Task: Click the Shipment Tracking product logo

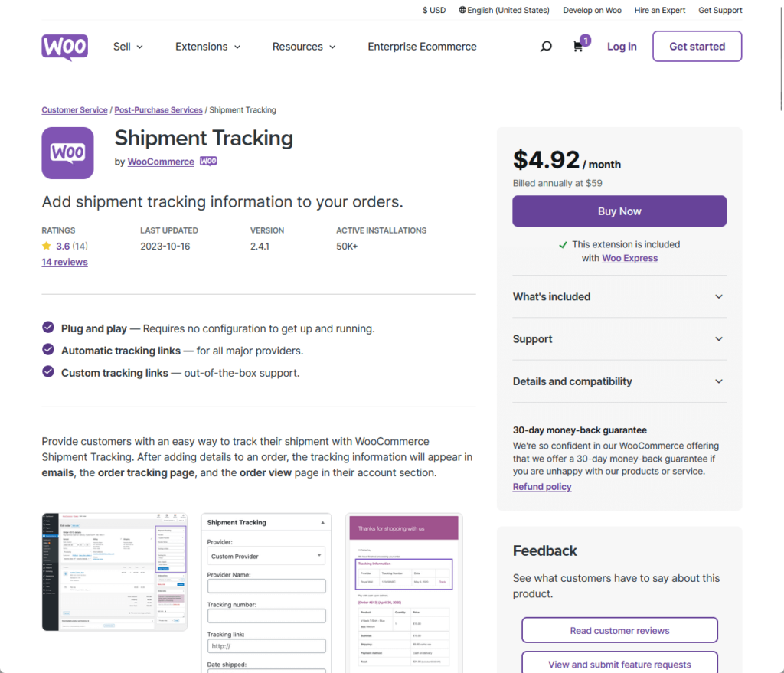Action: [67, 153]
